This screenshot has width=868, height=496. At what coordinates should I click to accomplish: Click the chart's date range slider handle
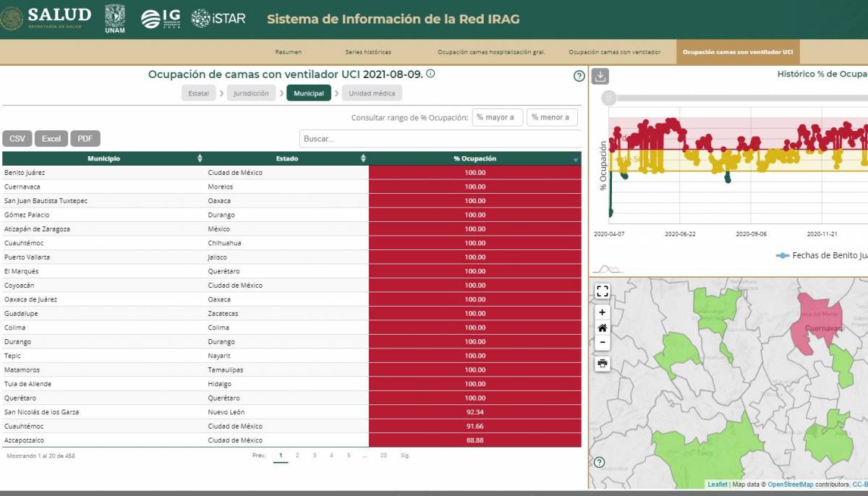click(x=610, y=97)
